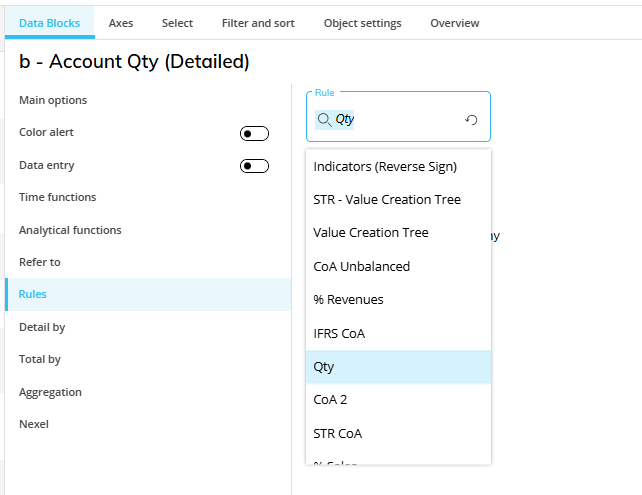
Task: Select Indicators (Reverse Sign) from rule list
Action: pos(385,166)
